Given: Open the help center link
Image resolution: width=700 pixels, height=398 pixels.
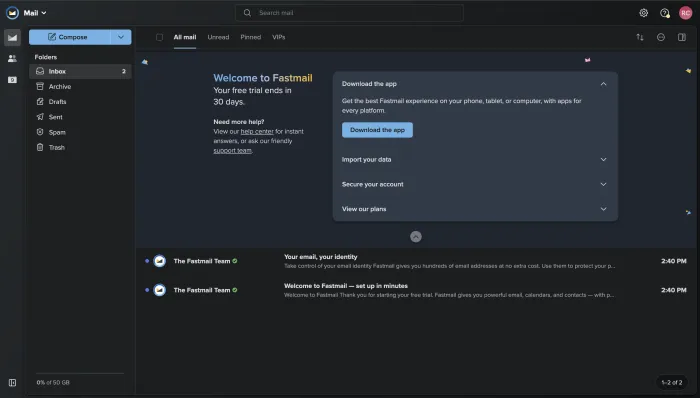Looking at the screenshot, I should click(x=257, y=132).
